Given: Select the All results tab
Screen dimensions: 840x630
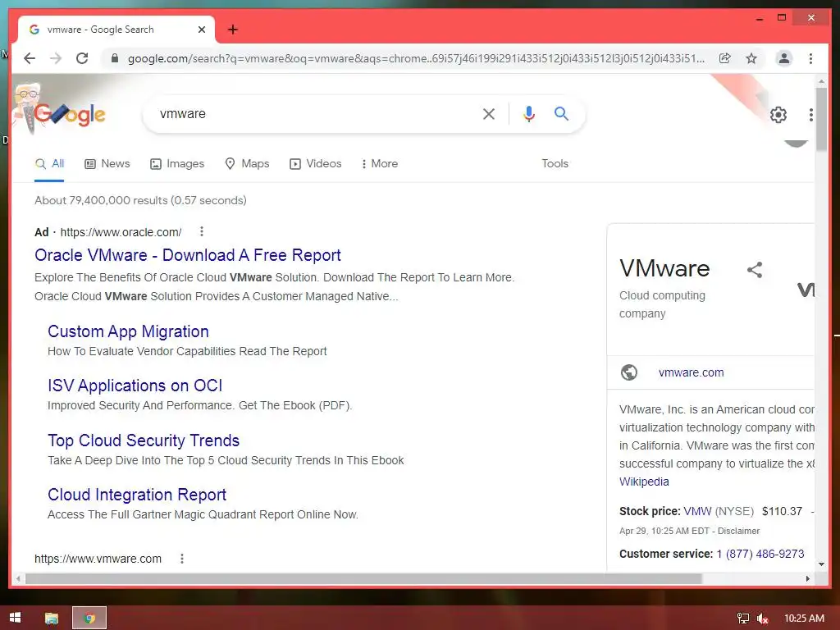Looking at the screenshot, I should click(x=49, y=164).
